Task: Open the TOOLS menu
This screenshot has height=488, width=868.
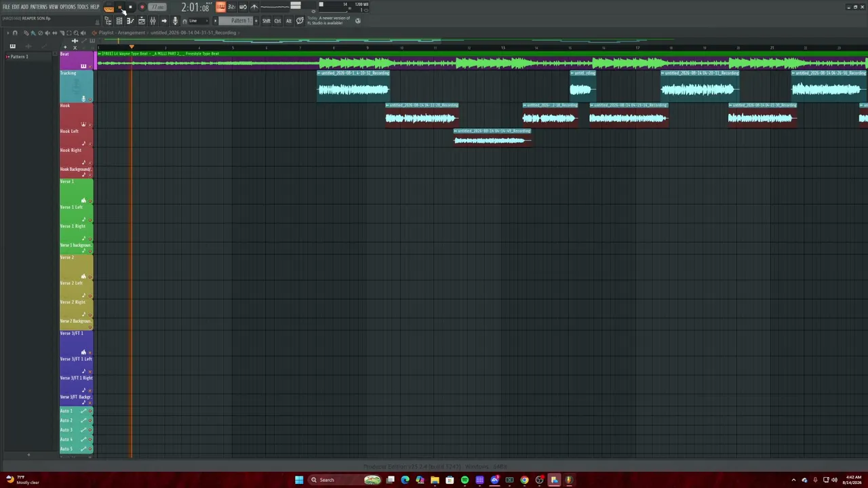Action: (83, 7)
